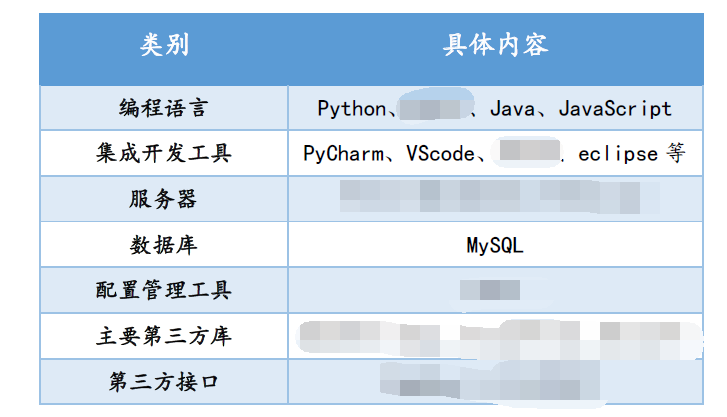Click the JavaScript text in languages row

pos(615,109)
